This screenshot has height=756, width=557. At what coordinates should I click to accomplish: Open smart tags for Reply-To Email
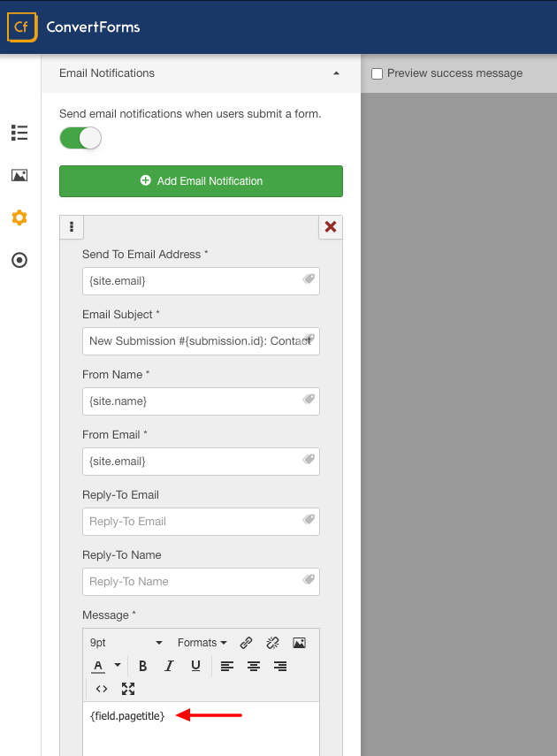point(309,519)
